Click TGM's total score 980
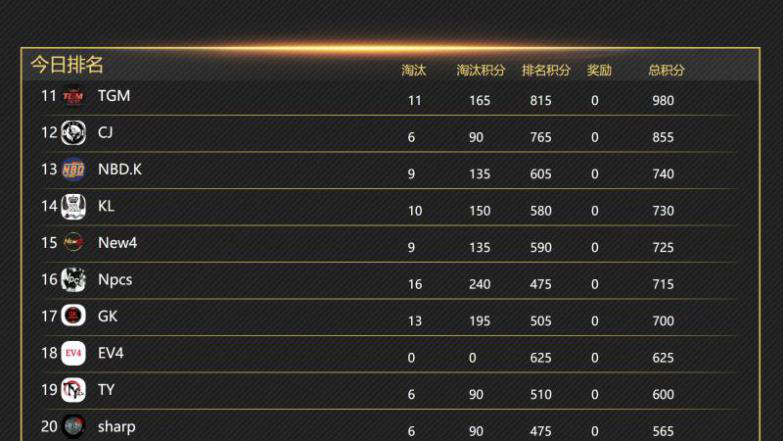 point(663,101)
